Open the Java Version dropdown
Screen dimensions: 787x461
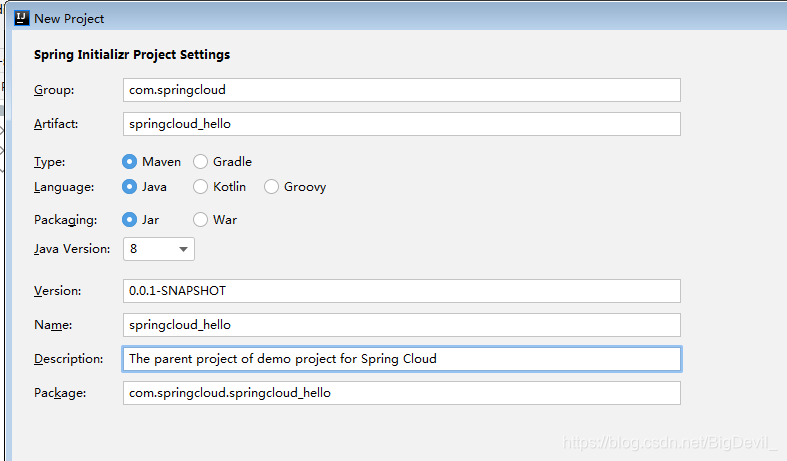click(x=159, y=249)
